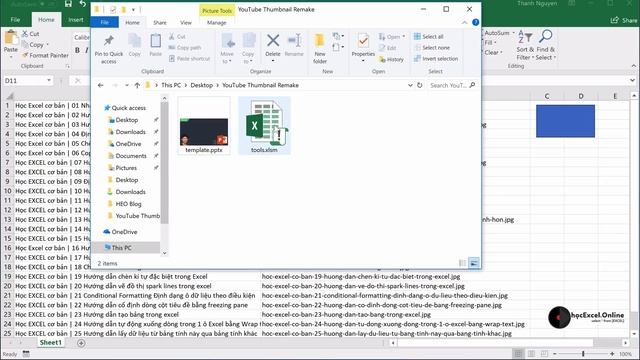Click the Search YouTube Thumbnail Remake box
640x360 pixels.
tap(452, 85)
